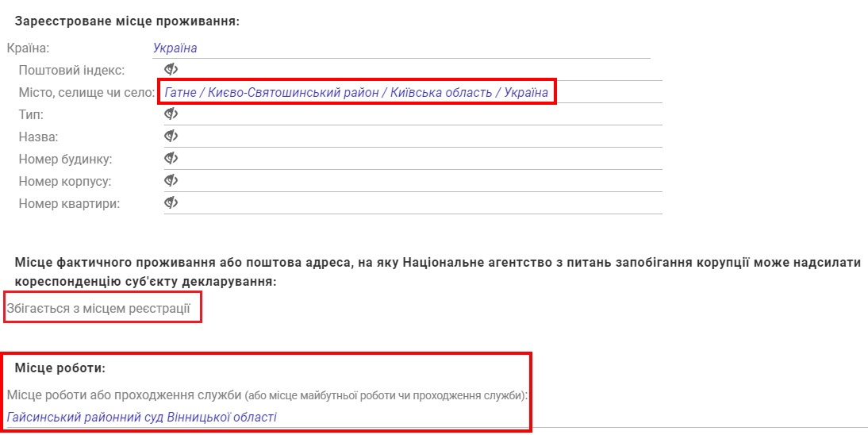This screenshot has width=868, height=435.
Task: Click the crossed-eye icon for Номер будинку
Action: click(x=171, y=159)
